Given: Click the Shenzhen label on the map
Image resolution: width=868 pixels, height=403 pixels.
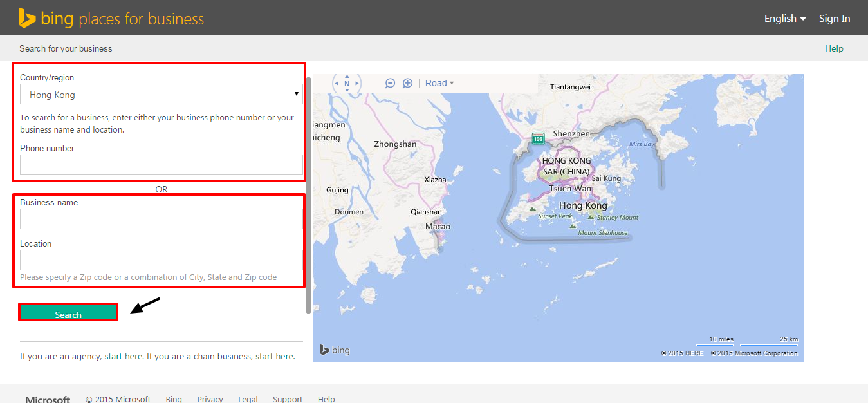Looking at the screenshot, I should pos(571,134).
